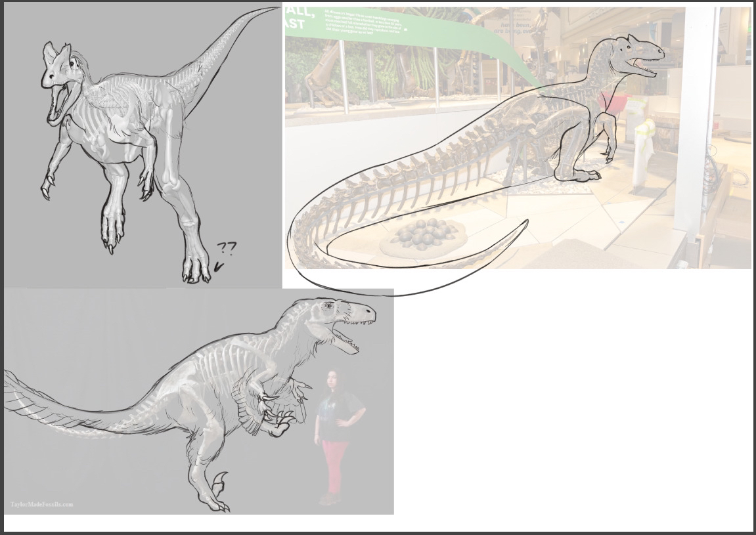Click the double question mark annotation
756x535 pixels.
pos(227,248)
